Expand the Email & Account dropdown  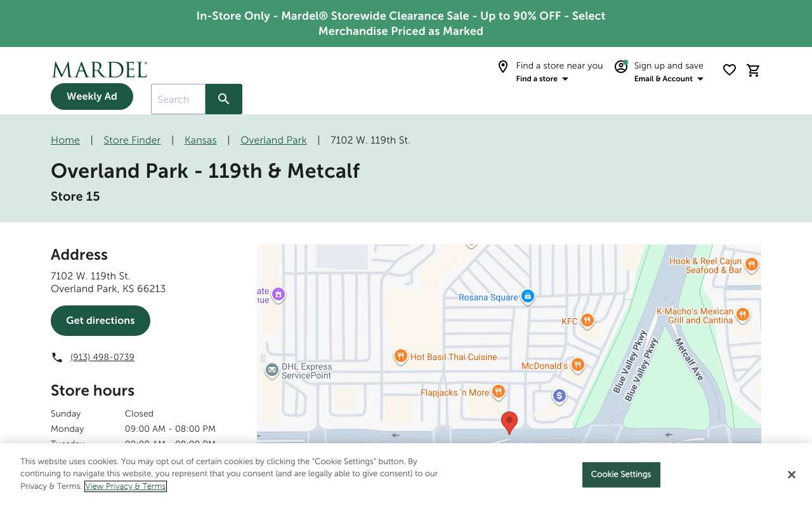(x=669, y=79)
